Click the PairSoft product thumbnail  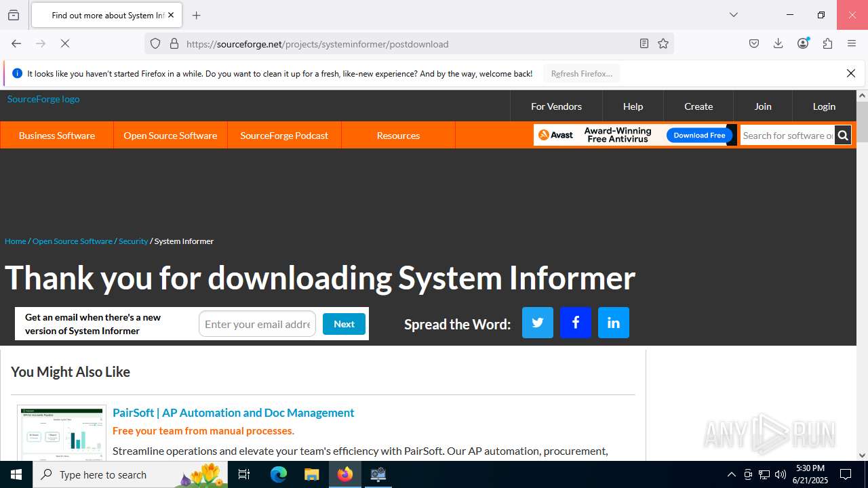click(62, 433)
